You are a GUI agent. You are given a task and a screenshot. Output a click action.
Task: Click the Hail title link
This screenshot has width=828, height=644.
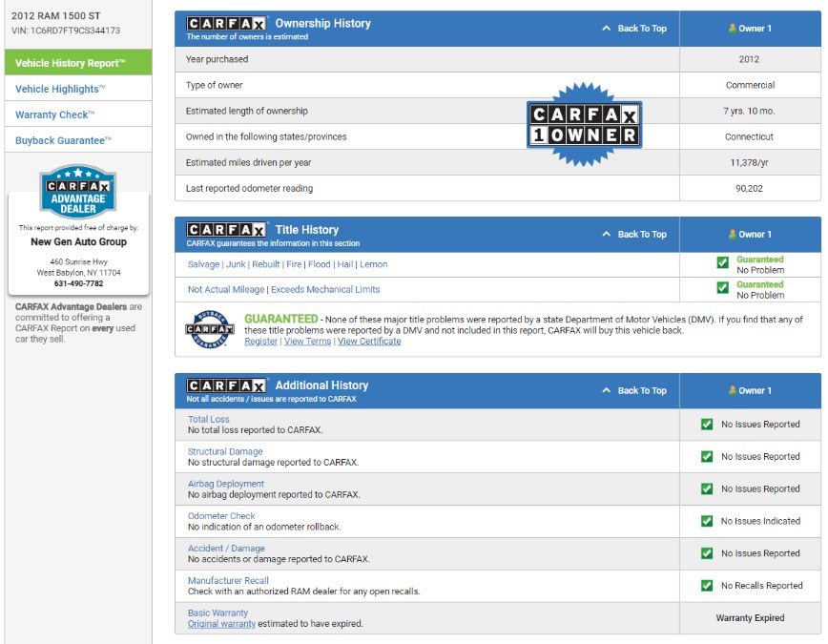[x=344, y=264]
